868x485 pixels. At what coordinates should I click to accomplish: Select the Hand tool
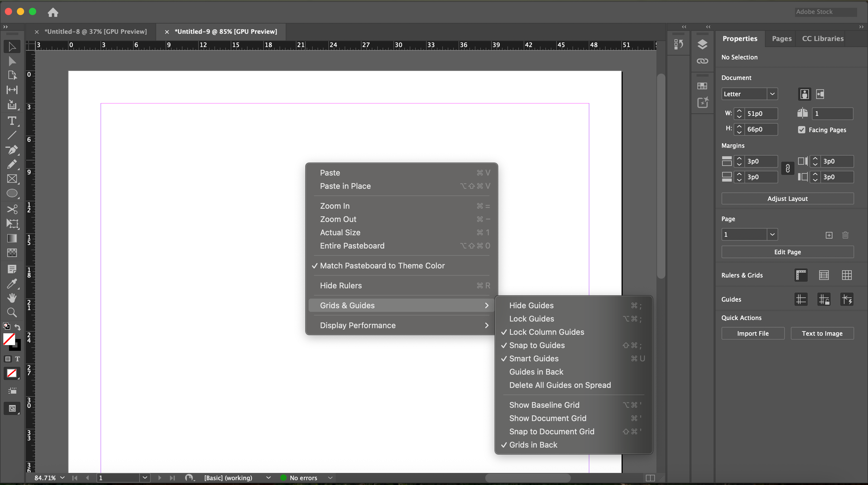point(12,298)
